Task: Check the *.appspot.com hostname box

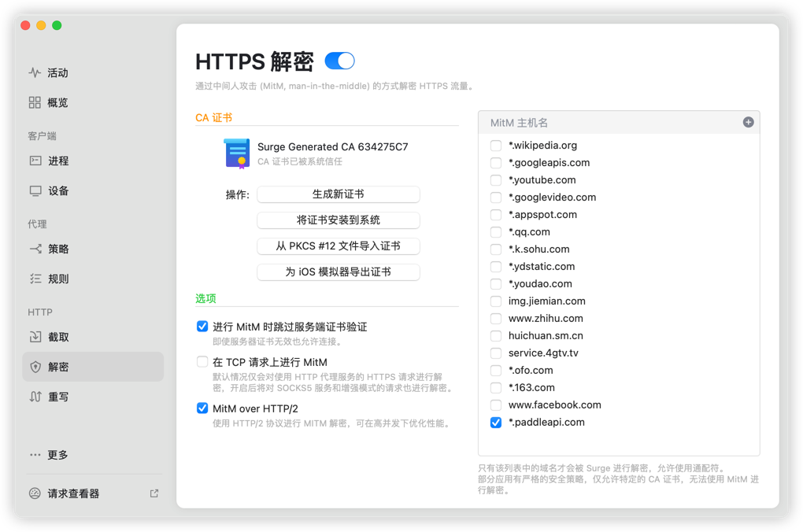Action: pos(496,215)
